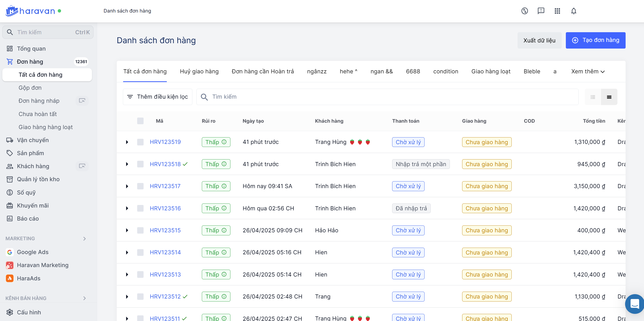Open the Giao hàng loạt tab

point(490,72)
